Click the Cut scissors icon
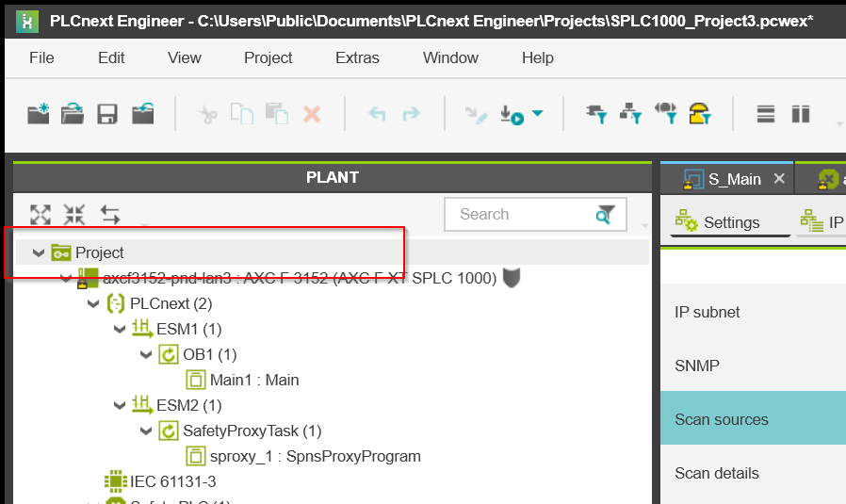This screenshot has height=504, width=846. tap(207, 114)
